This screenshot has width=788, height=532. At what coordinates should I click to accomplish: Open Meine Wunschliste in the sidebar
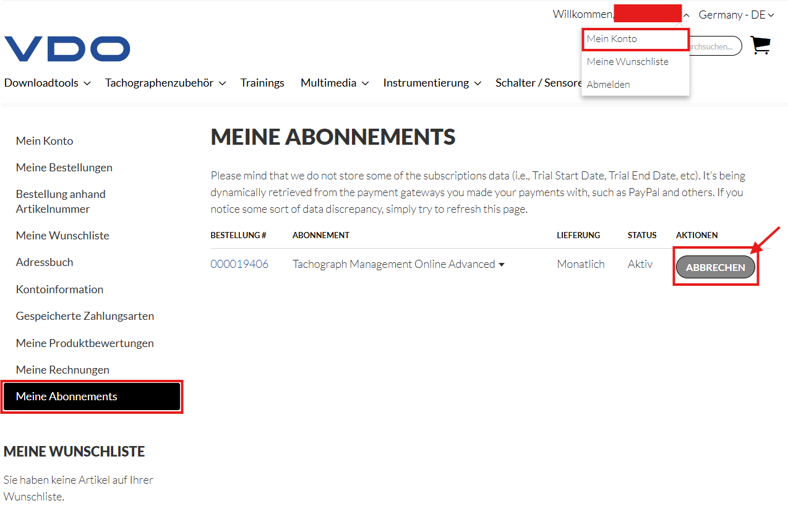tap(62, 236)
